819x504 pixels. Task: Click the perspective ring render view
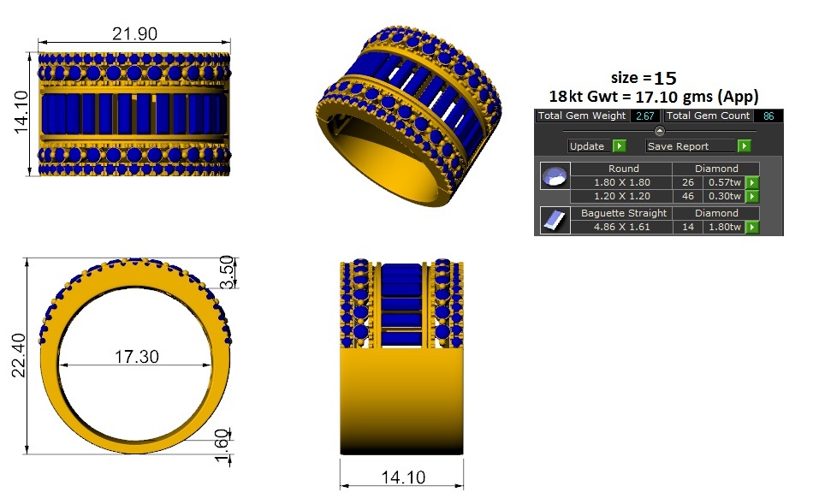[x=409, y=116]
